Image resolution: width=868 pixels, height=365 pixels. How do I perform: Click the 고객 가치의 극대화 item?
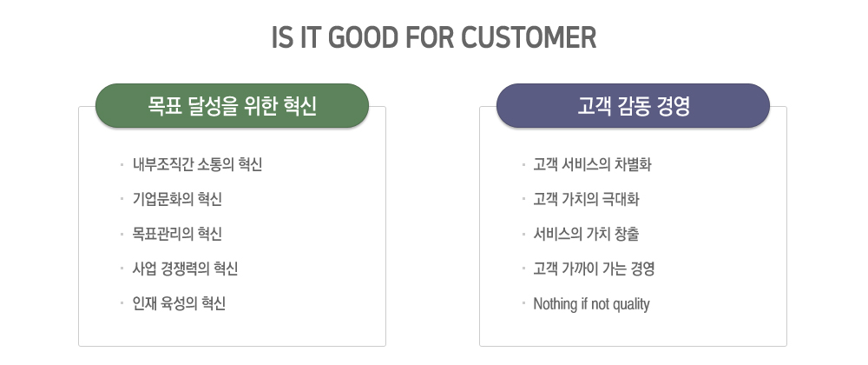tap(586, 199)
